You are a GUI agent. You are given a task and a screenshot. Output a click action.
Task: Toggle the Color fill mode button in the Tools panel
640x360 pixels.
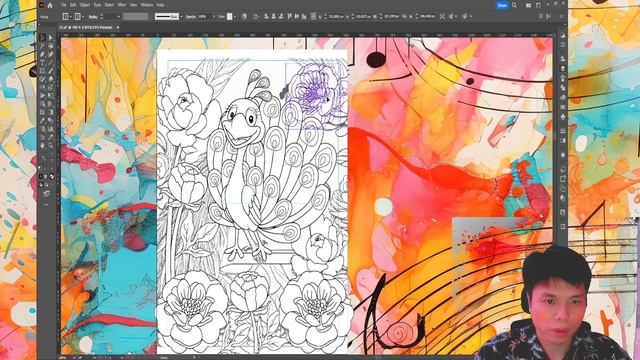click(x=40, y=176)
